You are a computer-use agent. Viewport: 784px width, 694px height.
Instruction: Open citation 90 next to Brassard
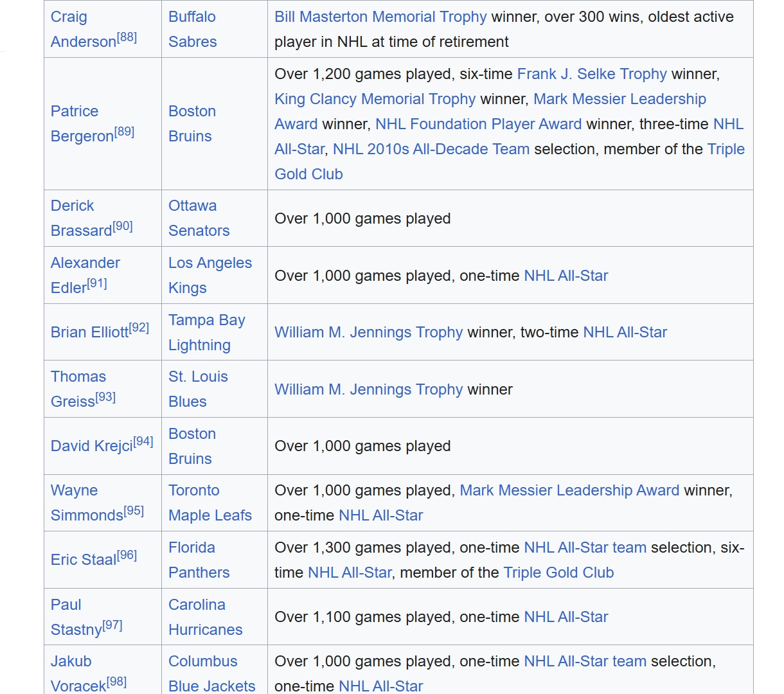click(x=123, y=226)
